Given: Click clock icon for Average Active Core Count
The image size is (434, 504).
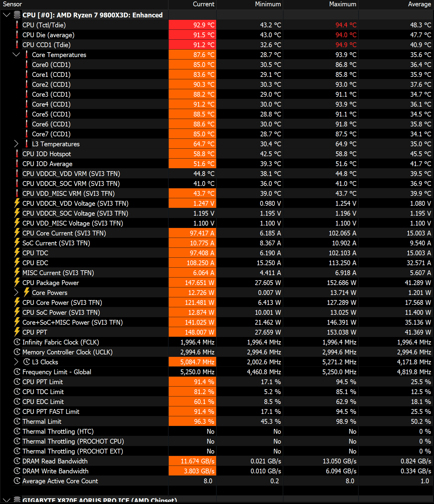Looking at the screenshot, I should coord(17,481).
